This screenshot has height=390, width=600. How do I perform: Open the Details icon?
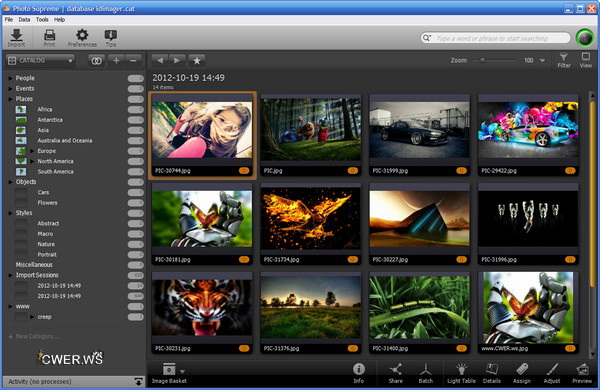coord(492,369)
